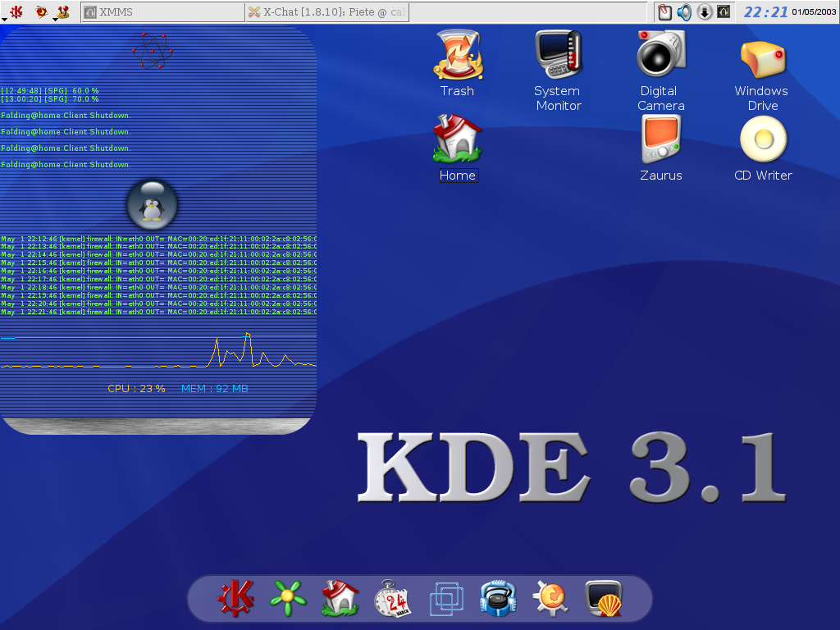The width and height of the screenshot is (840, 630).
Task: Click the [13:00:20] [SPG] 70.0 % line
Action: point(50,98)
